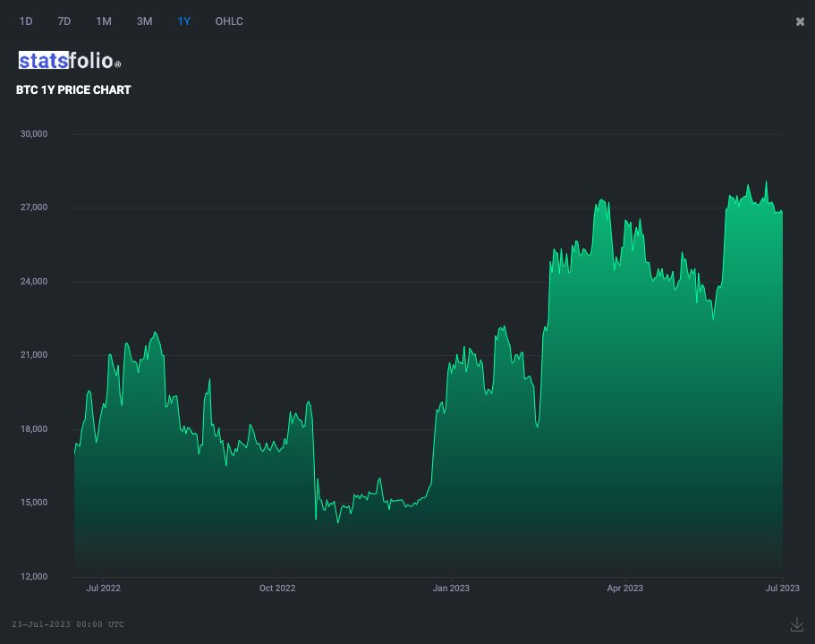Choose the 3M timeframe tab
Image resolution: width=815 pixels, height=644 pixels.
point(145,21)
